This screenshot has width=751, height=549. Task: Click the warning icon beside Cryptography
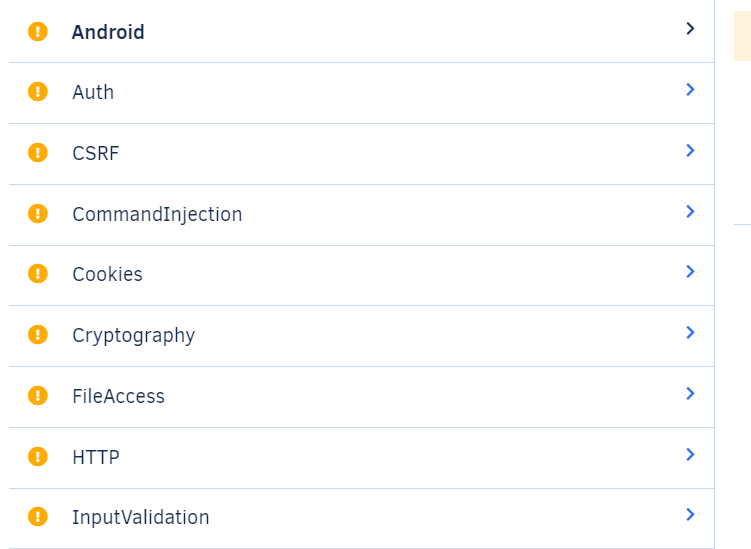pyautogui.click(x=38, y=335)
